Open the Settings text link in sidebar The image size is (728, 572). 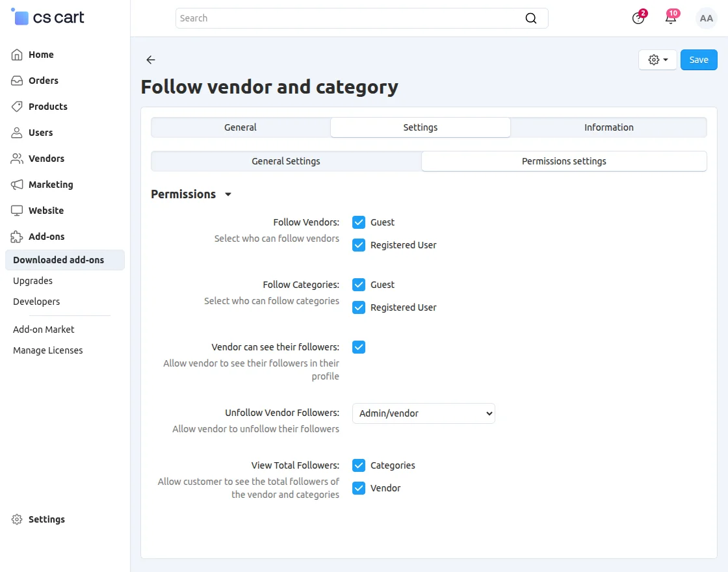(x=46, y=519)
